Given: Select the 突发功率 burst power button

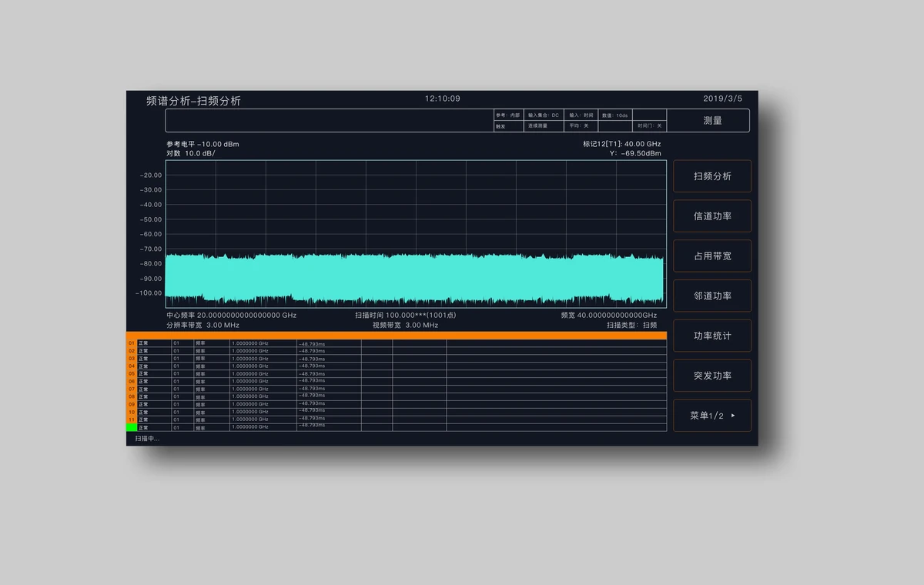Looking at the screenshot, I should point(712,376).
